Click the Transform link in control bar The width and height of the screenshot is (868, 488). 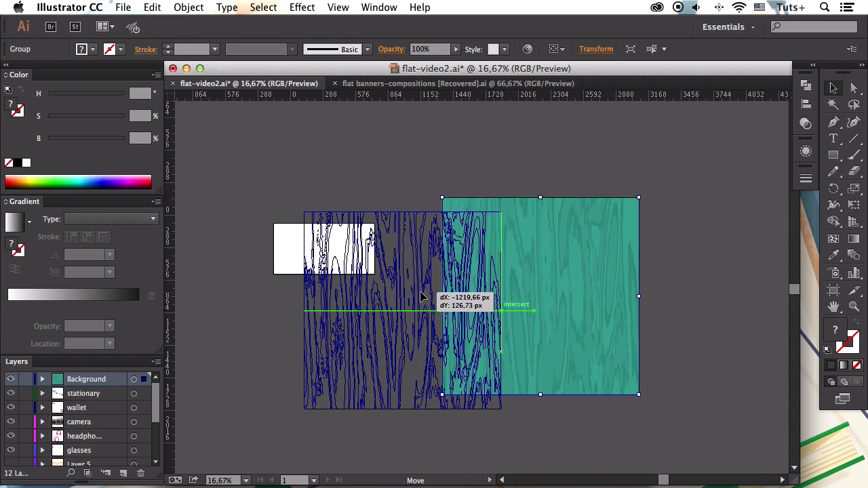click(596, 49)
